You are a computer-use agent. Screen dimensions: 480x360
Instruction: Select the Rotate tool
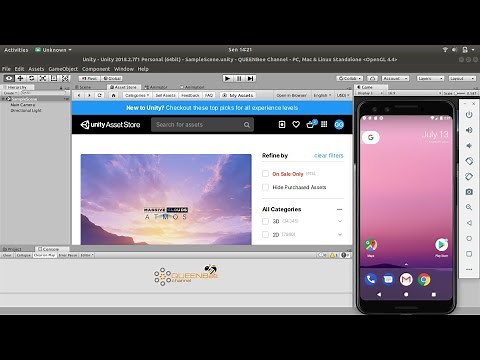tap(32, 78)
